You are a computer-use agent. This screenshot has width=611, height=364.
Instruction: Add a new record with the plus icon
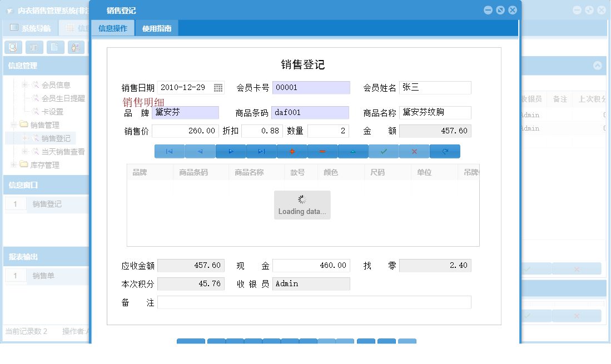pos(292,151)
